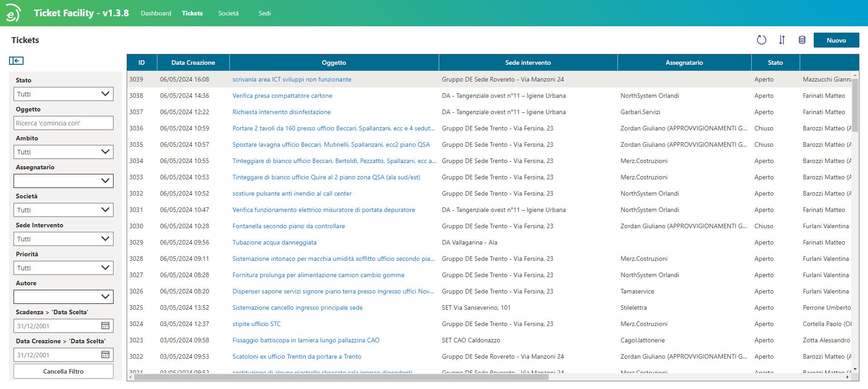Clear filters with Cancella Filtro button
Image resolution: width=868 pixels, height=389 pixels.
(x=63, y=371)
